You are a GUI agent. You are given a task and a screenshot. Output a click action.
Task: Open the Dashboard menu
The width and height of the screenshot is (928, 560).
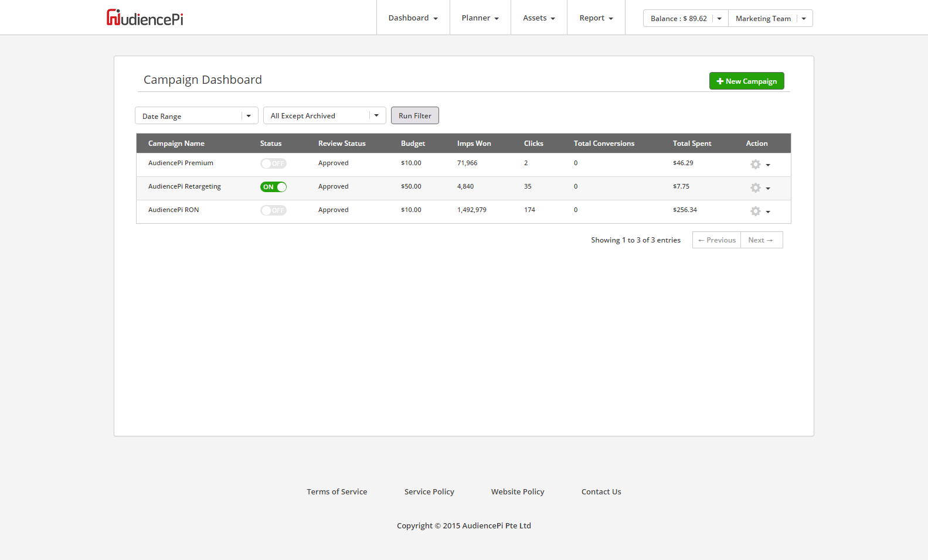413,18
